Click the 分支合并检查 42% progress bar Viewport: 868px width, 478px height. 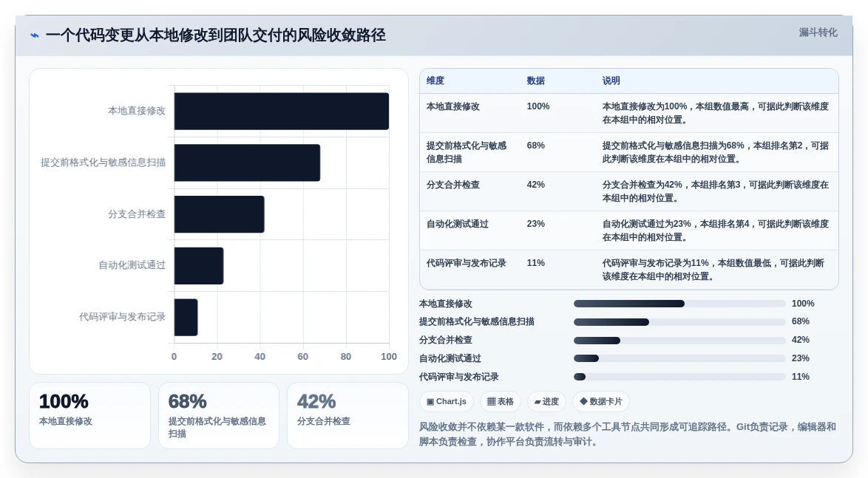pyautogui.click(x=679, y=341)
